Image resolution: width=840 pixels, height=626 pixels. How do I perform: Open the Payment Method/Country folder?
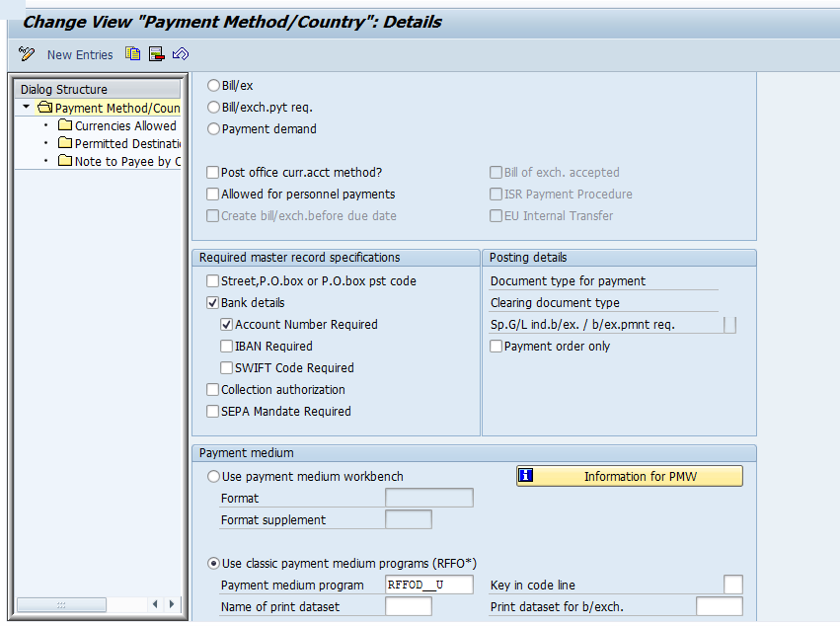44,108
